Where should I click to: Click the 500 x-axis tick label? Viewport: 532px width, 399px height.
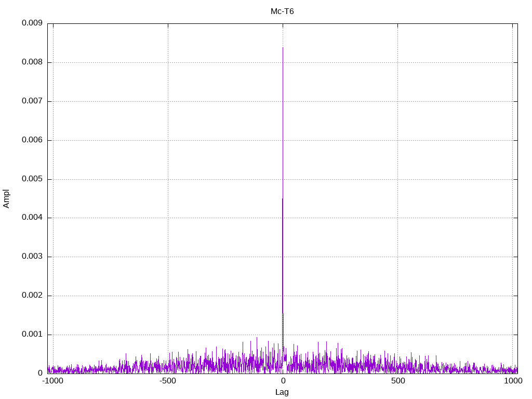(398, 381)
